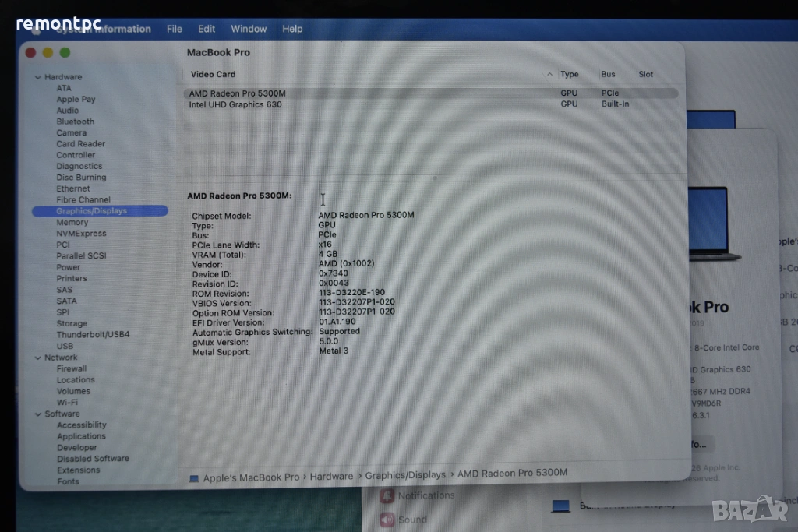Sort by the Bus column header
Image resolution: width=798 pixels, height=532 pixels.
[x=608, y=74]
